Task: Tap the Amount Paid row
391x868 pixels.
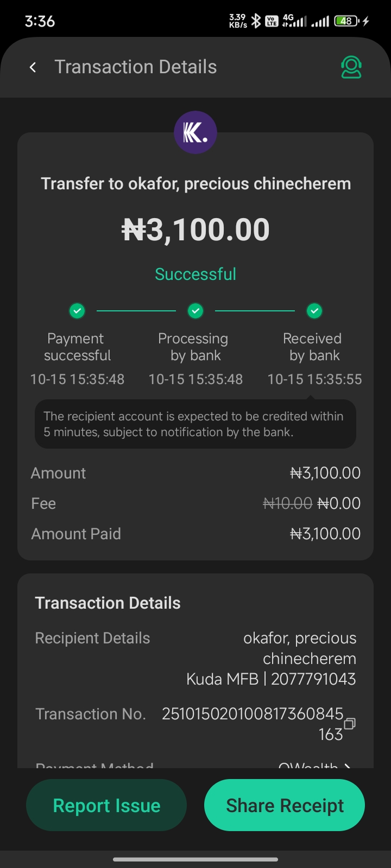Action: point(195,534)
